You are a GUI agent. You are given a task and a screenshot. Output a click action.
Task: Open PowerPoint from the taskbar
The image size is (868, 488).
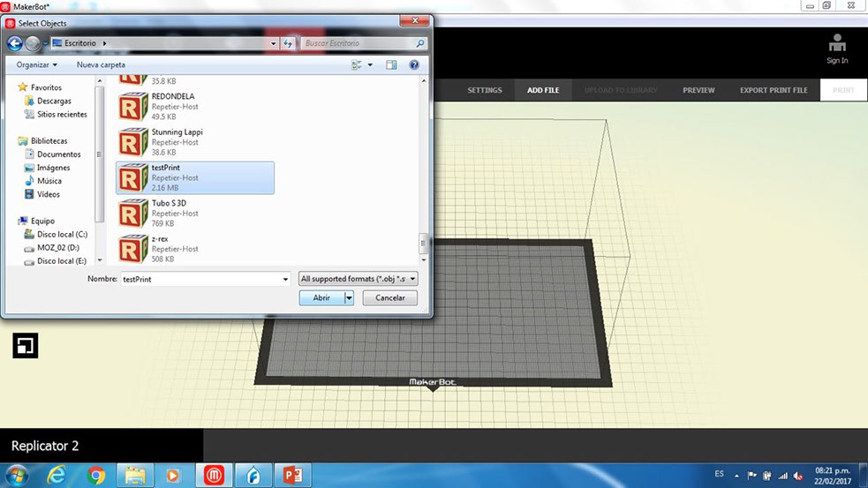293,476
